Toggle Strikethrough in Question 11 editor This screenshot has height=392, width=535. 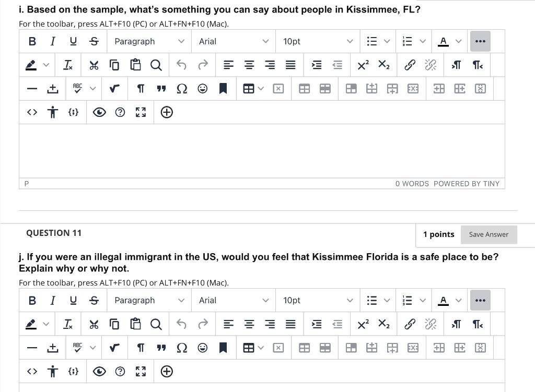point(94,300)
